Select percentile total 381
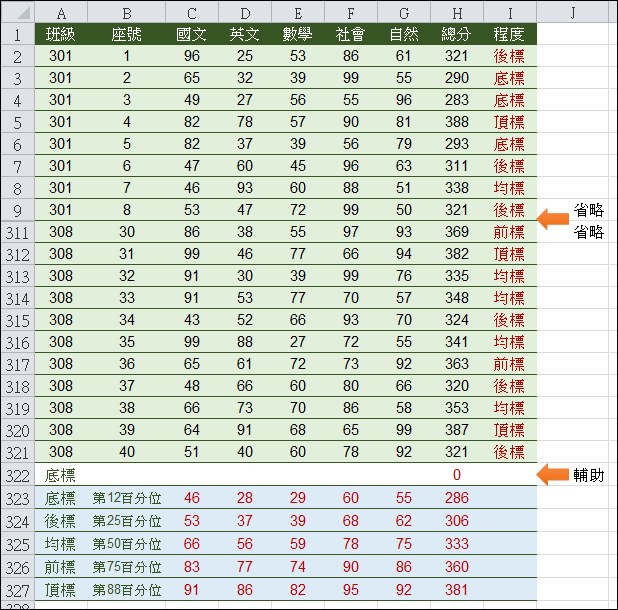This screenshot has height=610, width=618. 457,590
